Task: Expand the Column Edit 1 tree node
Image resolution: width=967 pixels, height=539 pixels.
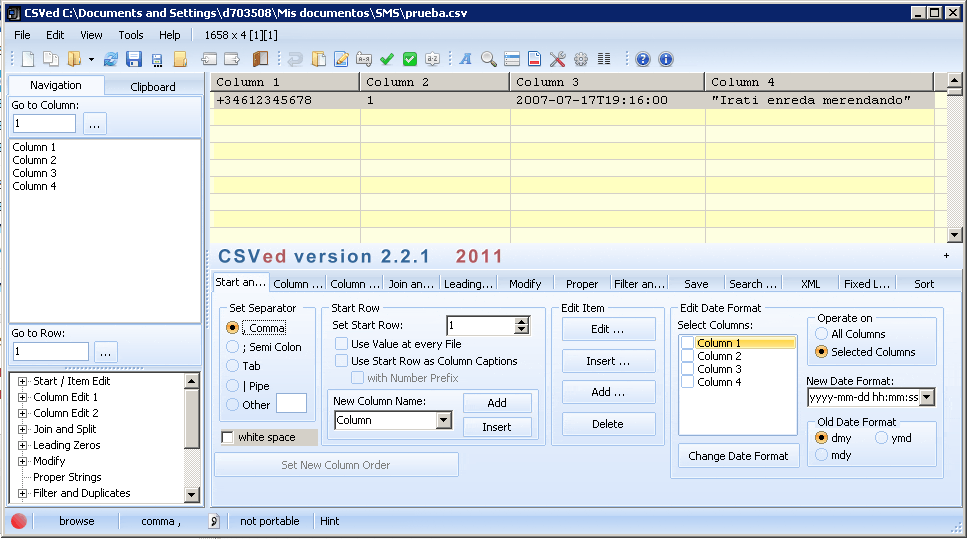Action: [x=22, y=397]
